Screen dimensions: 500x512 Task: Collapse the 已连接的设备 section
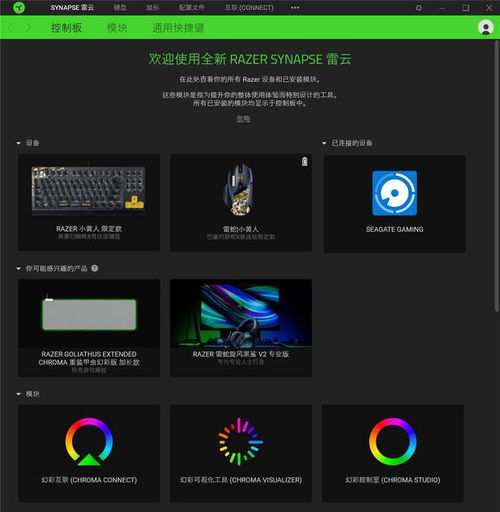tap(324, 143)
